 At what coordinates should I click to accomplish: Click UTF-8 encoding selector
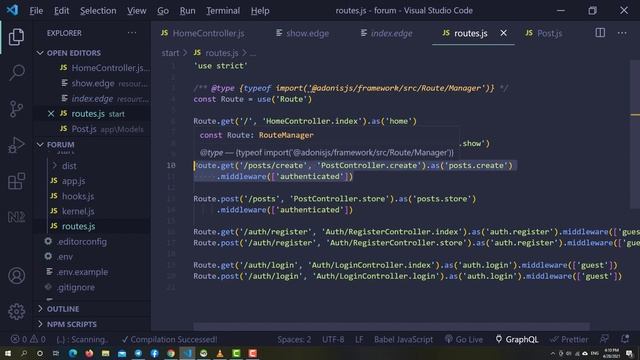pos(333,339)
